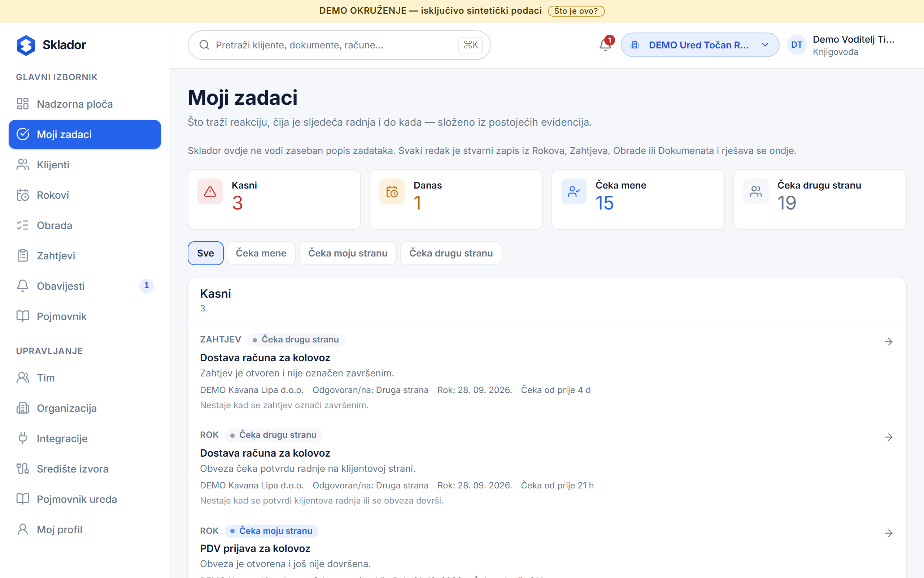The height and width of the screenshot is (578, 924).
Task: Open ZAHTJEV Dostava računa row arrow
Action: point(889,342)
